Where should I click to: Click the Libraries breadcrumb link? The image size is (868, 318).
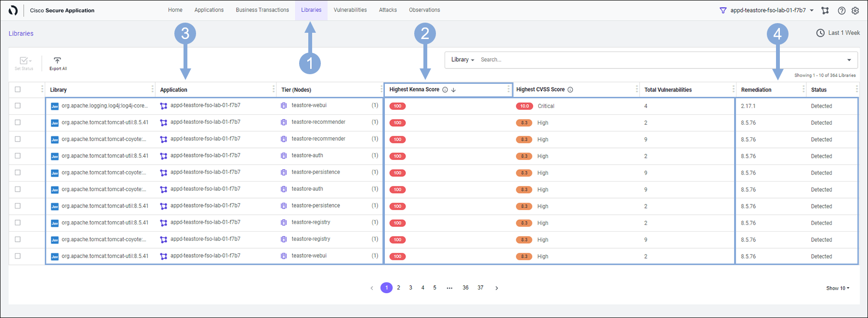pos(21,33)
